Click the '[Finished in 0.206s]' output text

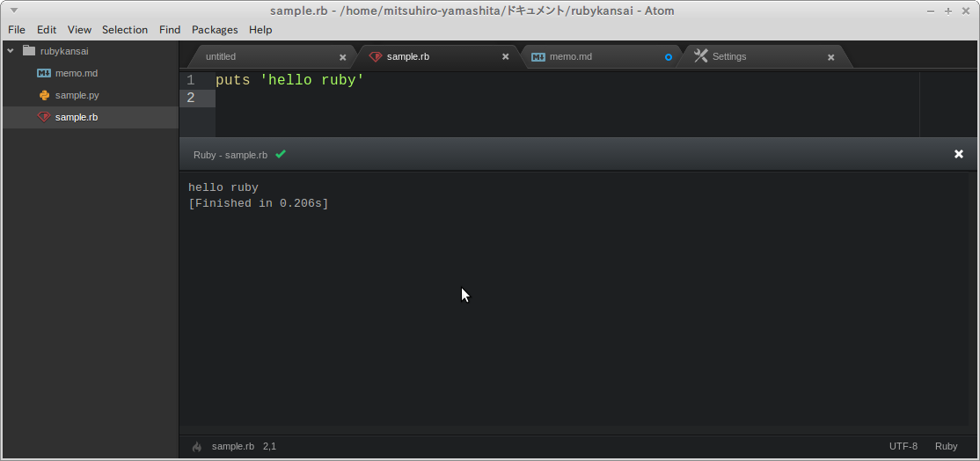pyautogui.click(x=258, y=203)
